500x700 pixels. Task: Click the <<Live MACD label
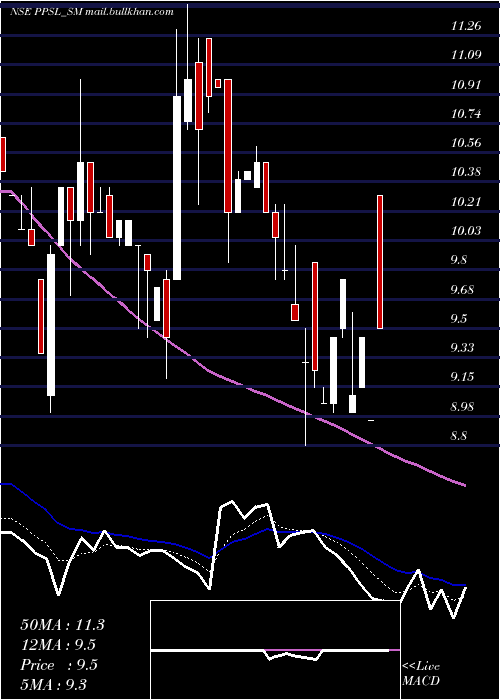421,673
